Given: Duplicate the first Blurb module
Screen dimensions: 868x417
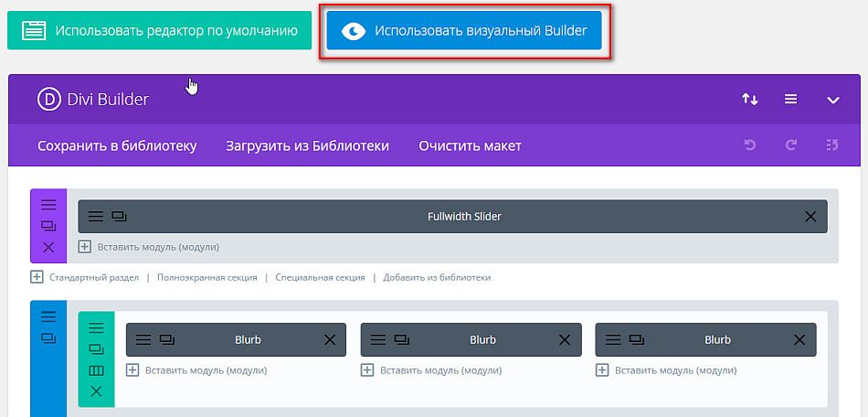Looking at the screenshot, I should point(167,340).
